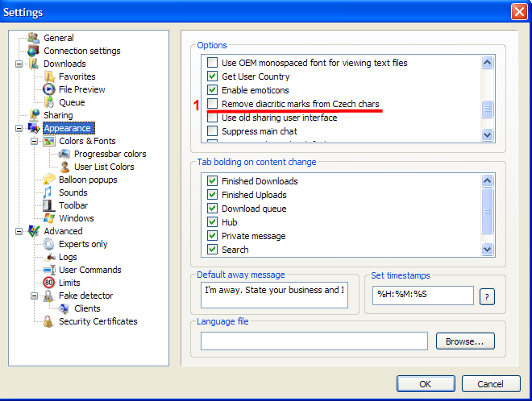Collapse the Fake detector tree node
The image size is (532, 401).
pos(35,296)
